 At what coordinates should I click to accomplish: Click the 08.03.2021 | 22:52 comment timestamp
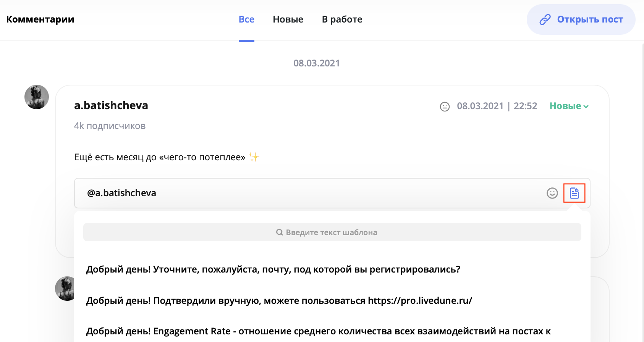497,106
